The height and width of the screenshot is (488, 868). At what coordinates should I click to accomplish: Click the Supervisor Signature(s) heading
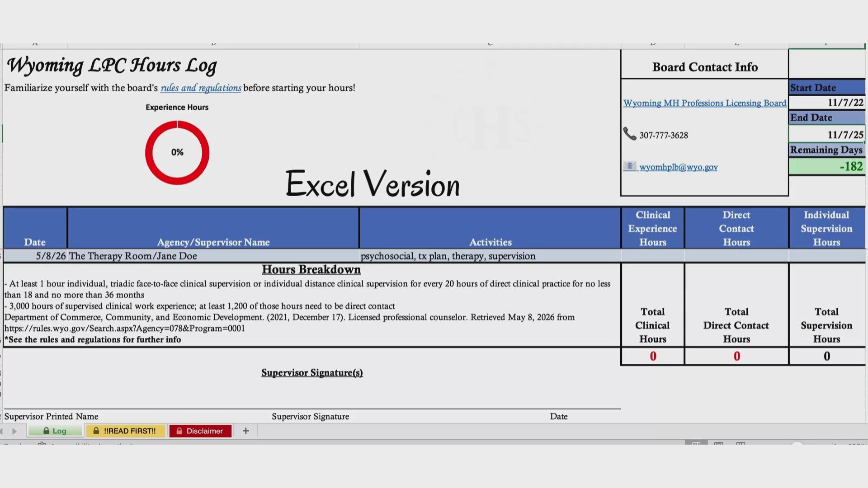312,373
